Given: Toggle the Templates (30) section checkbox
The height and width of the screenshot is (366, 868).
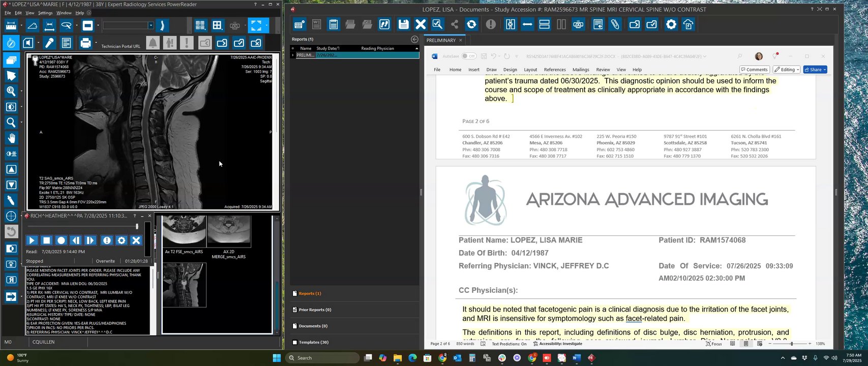Looking at the screenshot, I should [x=294, y=342].
